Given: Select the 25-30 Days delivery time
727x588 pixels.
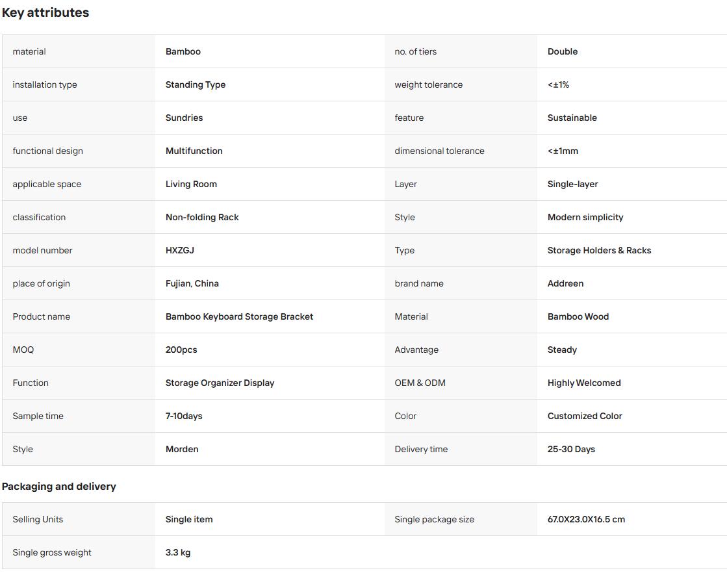Looking at the screenshot, I should click(571, 450).
